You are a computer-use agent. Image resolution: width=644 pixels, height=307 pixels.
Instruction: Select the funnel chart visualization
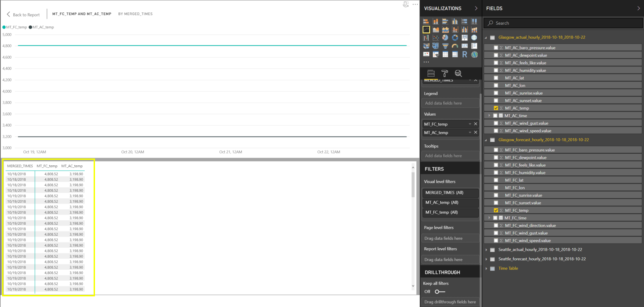coord(445,46)
